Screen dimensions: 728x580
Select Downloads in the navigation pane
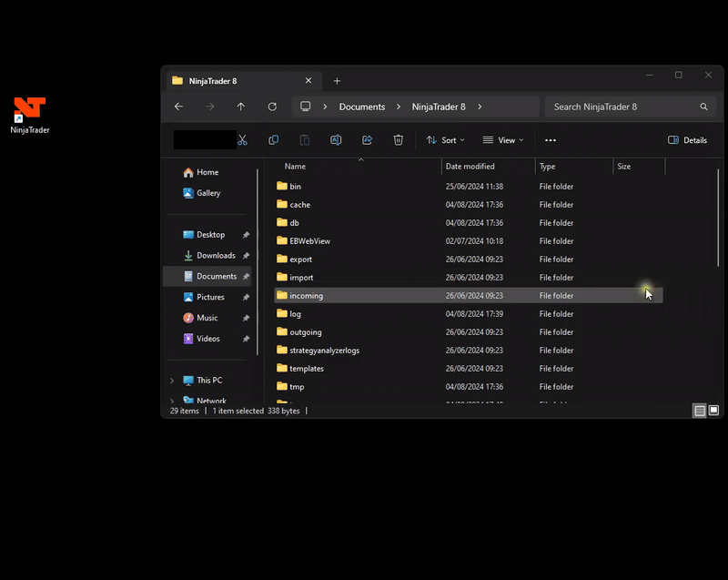click(x=216, y=256)
